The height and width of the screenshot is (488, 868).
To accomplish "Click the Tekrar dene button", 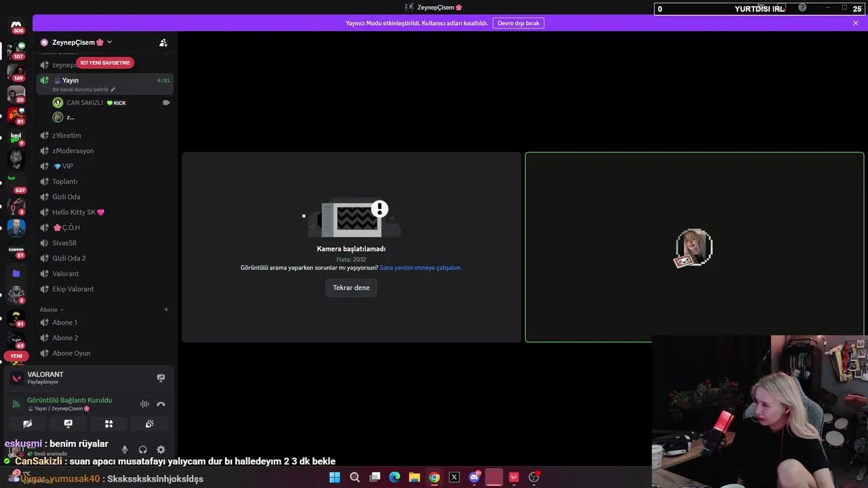I will pyautogui.click(x=351, y=287).
